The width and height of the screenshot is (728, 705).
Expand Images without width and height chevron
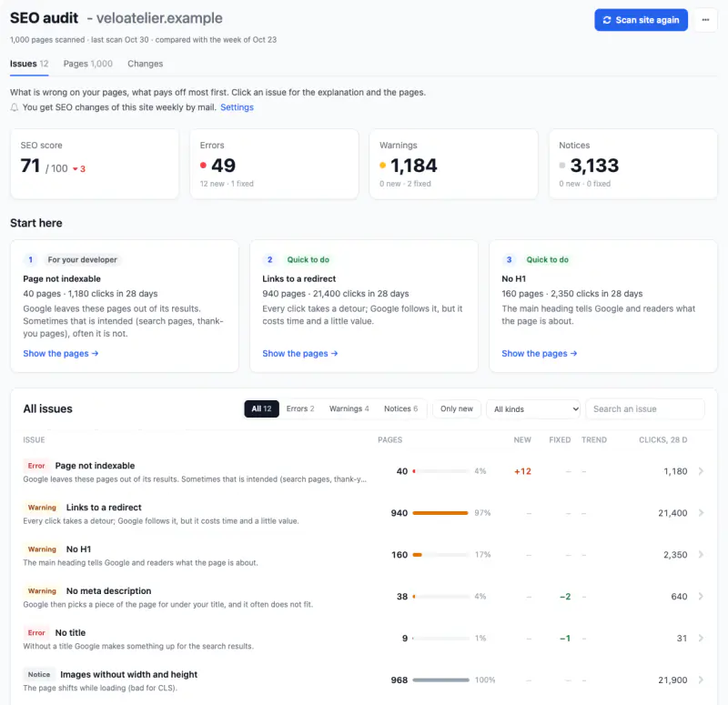click(x=701, y=680)
